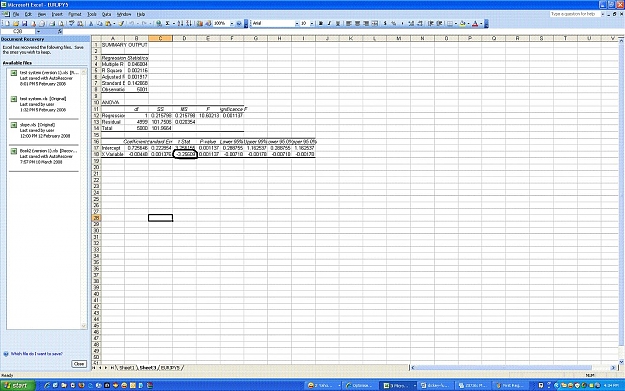Viewport: 625px width, 391px height.
Task: Open the font size dropdown
Action: pos(312,24)
